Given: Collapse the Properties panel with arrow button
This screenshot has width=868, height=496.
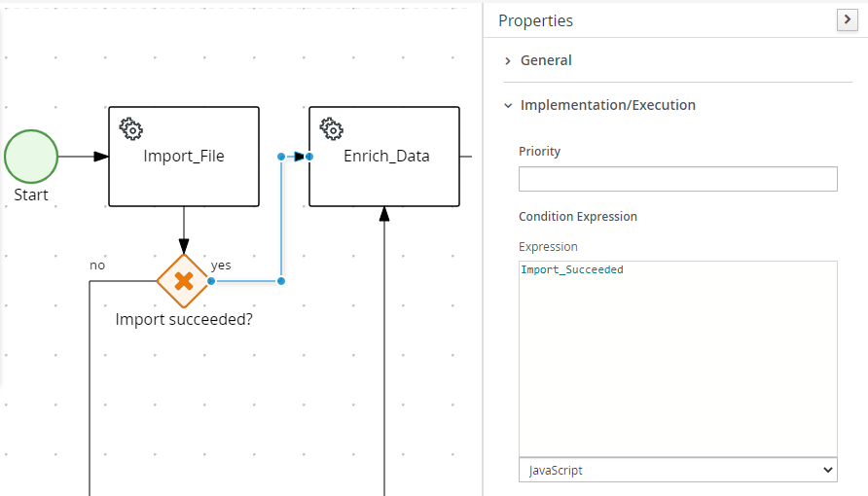Looking at the screenshot, I should pyautogui.click(x=847, y=20).
